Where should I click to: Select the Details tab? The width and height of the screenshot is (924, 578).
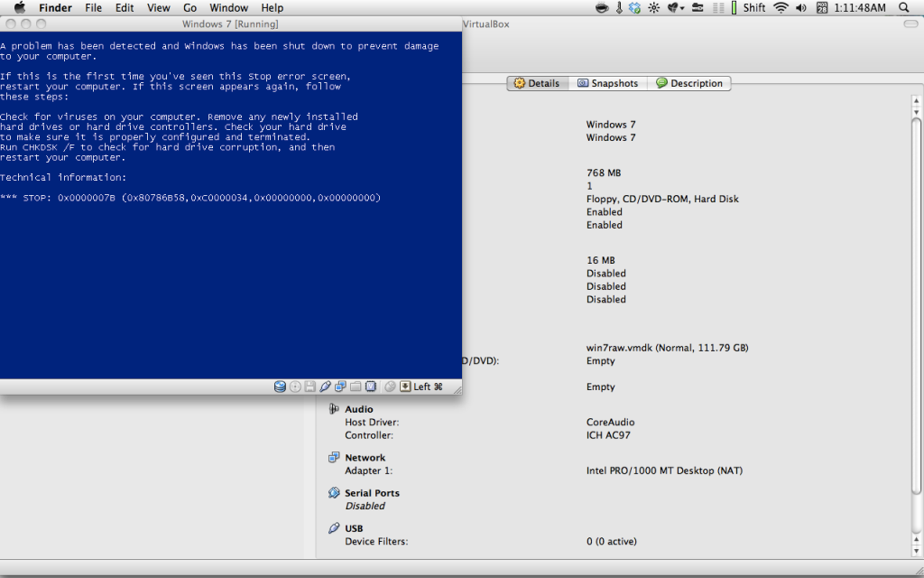pyautogui.click(x=537, y=83)
